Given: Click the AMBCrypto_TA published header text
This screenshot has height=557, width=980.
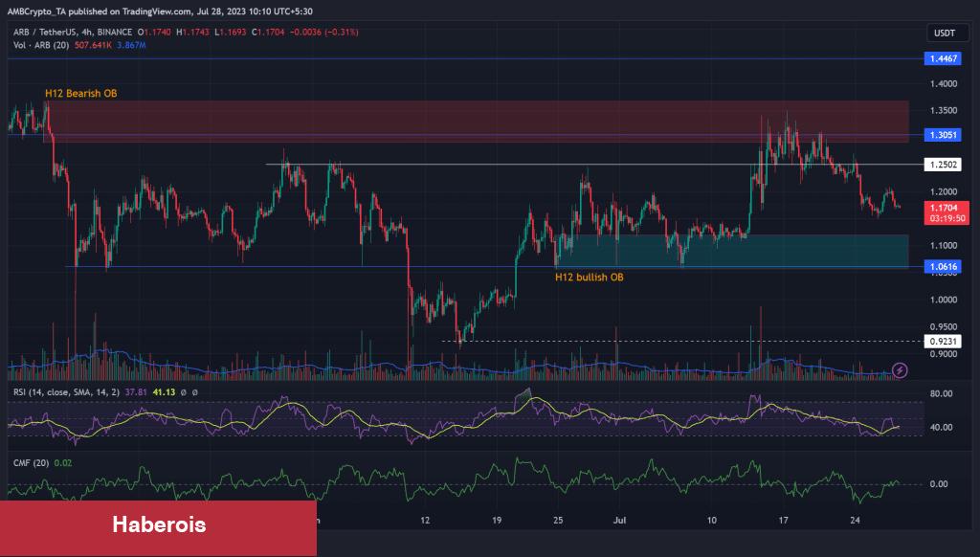Looking at the screenshot, I should [160, 11].
